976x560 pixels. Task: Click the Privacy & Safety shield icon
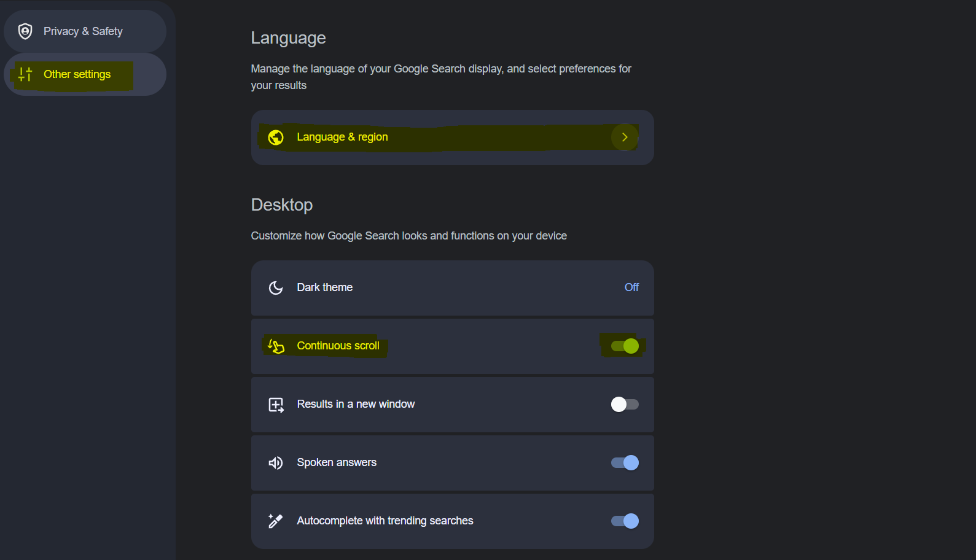[x=25, y=31]
